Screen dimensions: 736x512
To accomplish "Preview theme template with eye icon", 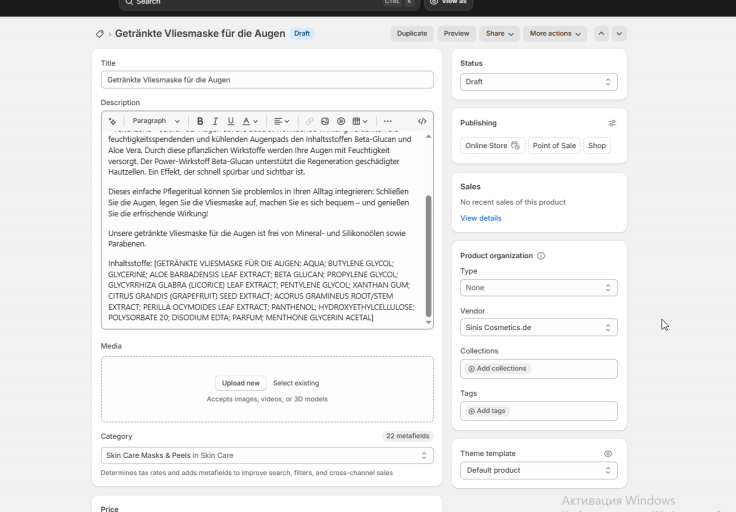I will click(x=608, y=454).
